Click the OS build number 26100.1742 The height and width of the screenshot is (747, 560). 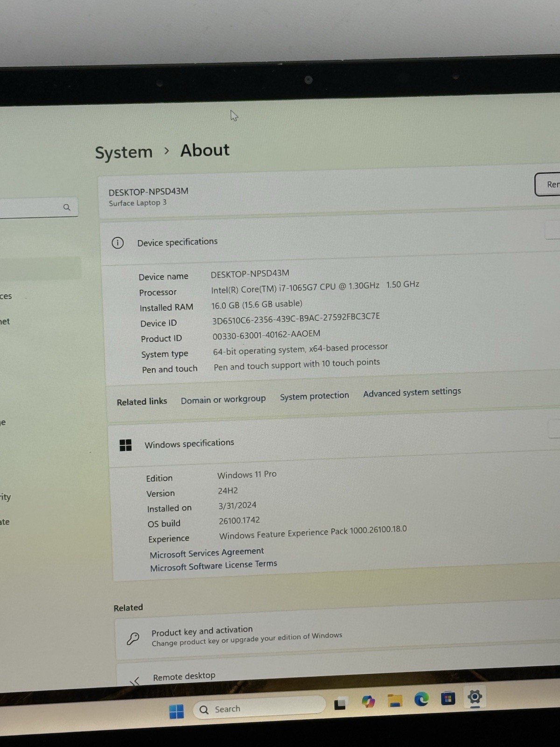click(x=239, y=521)
